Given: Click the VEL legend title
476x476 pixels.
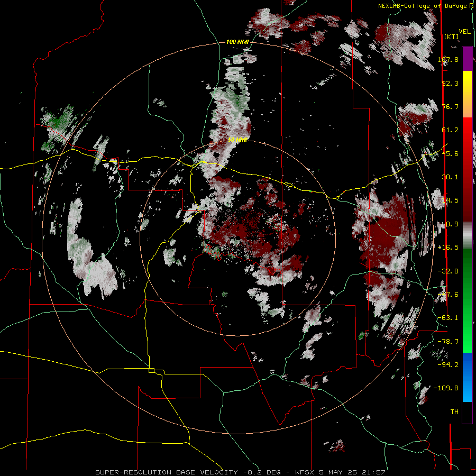Looking at the screenshot, I should pyautogui.click(x=464, y=32).
